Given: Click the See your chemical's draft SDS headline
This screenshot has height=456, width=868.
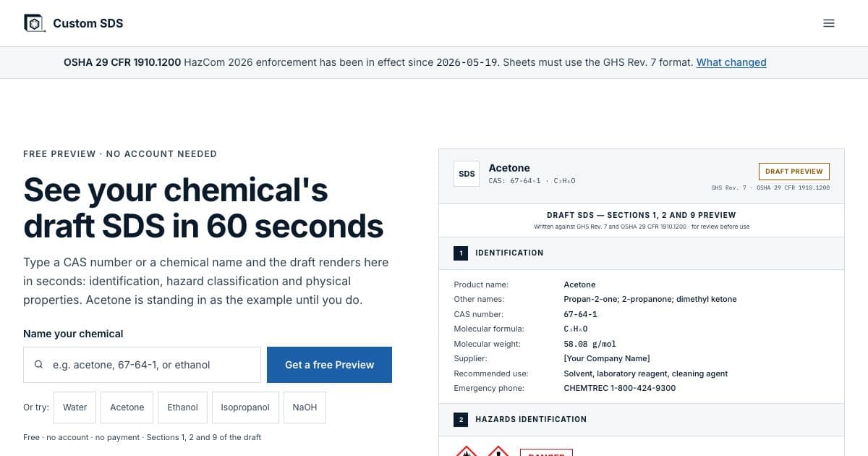Looking at the screenshot, I should [x=203, y=208].
